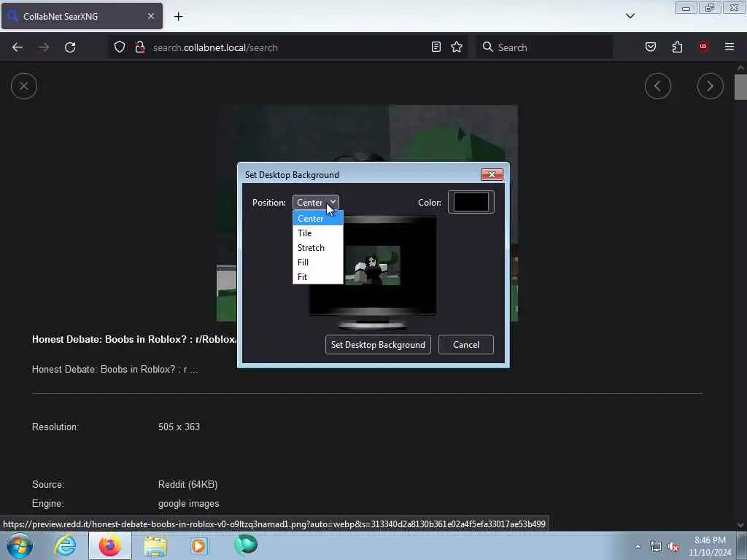Open a new browser tab
747x560 pixels.
point(178,17)
